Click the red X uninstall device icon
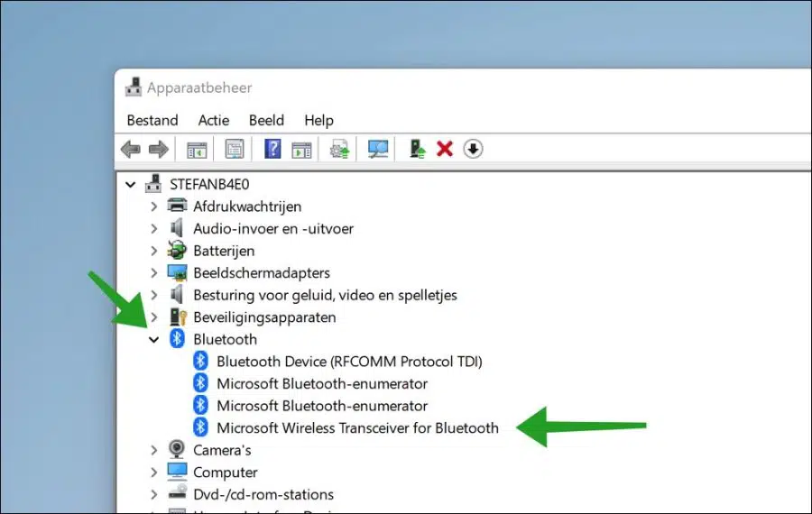 pyautogui.click(x=445, y=149)
